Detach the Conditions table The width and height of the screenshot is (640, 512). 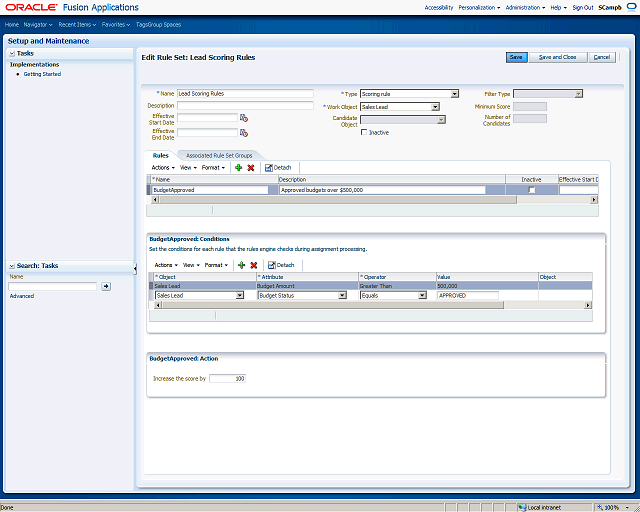(281, 265)
